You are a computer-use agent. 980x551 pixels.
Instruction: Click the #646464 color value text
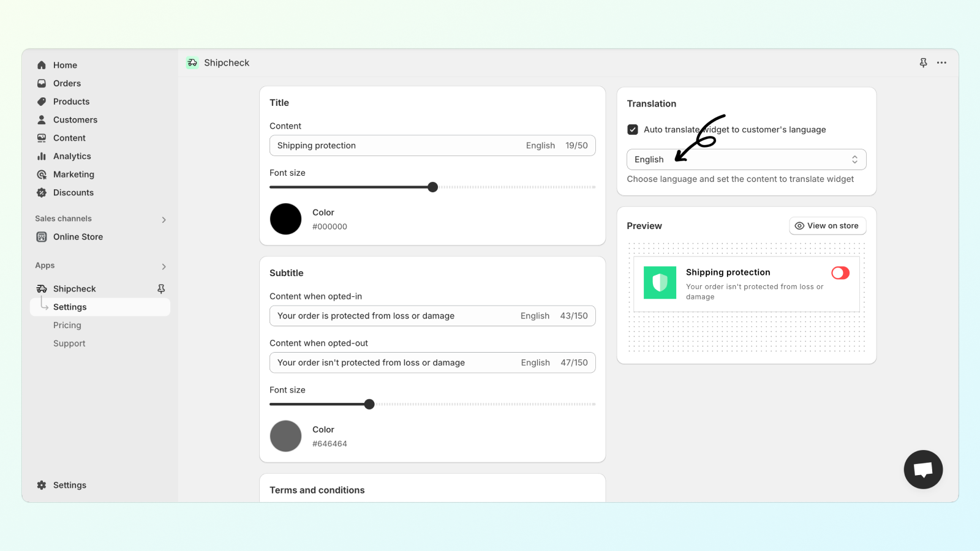click(330, 444)
